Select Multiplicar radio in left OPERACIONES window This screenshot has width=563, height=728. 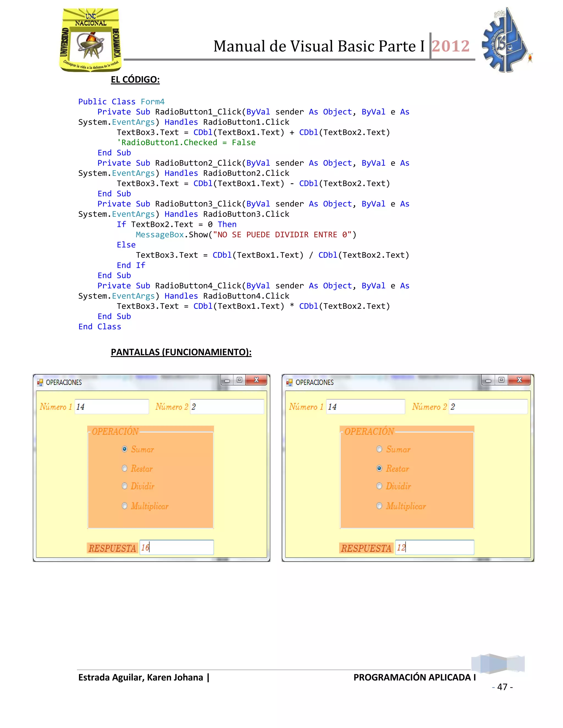coord(125,506)
